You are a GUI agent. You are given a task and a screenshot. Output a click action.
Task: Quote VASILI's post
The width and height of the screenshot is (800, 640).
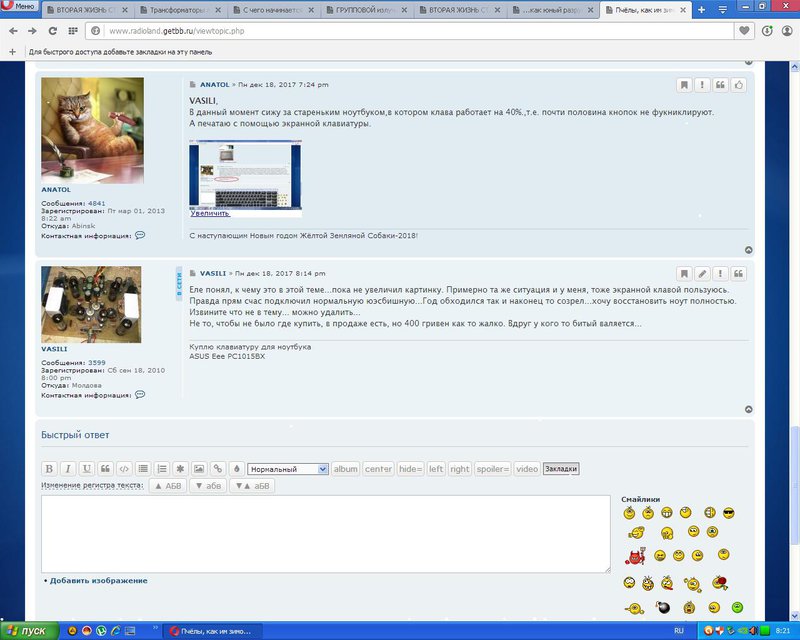pos(739,274)
